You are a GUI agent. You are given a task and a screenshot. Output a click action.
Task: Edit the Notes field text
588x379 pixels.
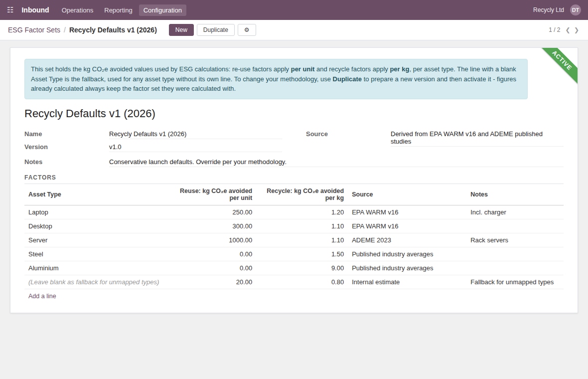336,162
